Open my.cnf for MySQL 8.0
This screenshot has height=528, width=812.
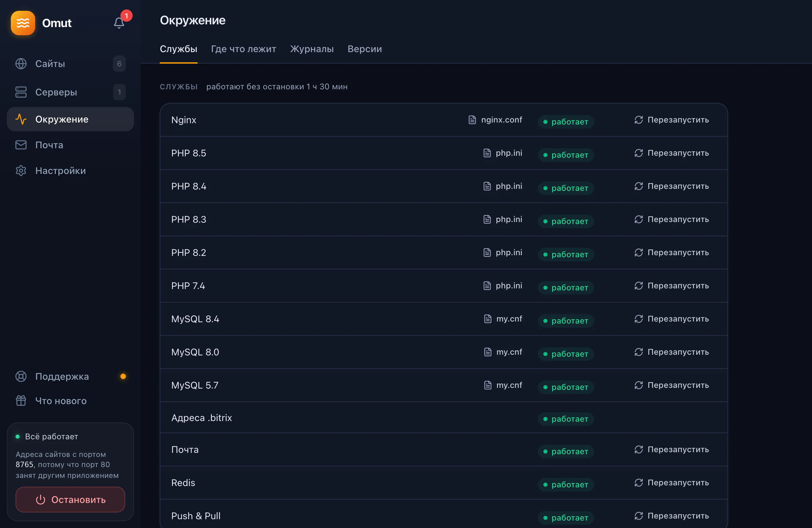[x=503, y=352]
